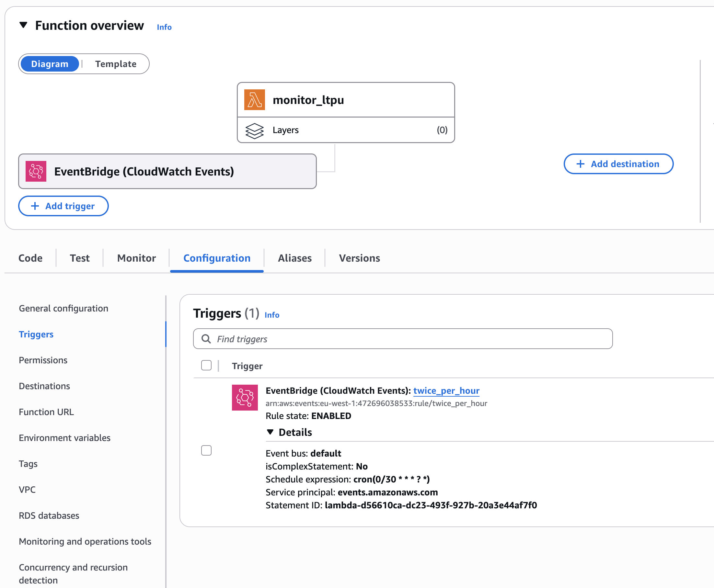The image size is (714, 588).
Task: Open Monitoring and operations tools
Action: pyautogui.click(x=85, y=542)
